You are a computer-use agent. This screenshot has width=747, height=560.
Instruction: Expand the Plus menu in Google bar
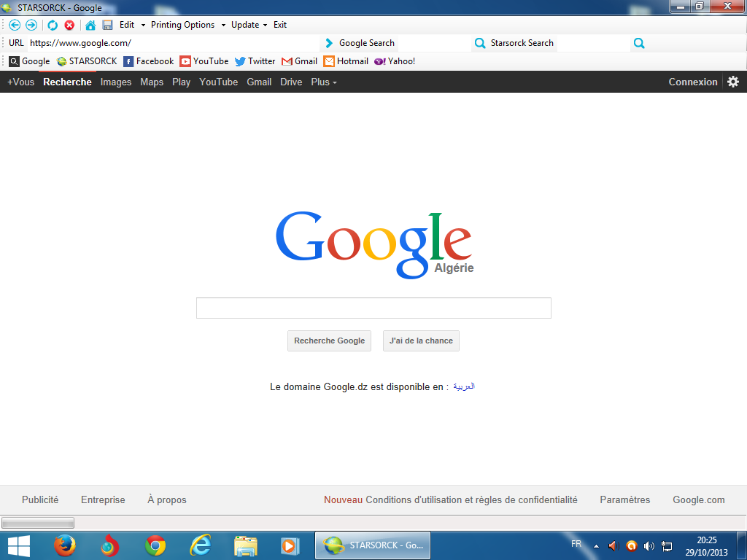click(x=323, y=82)
